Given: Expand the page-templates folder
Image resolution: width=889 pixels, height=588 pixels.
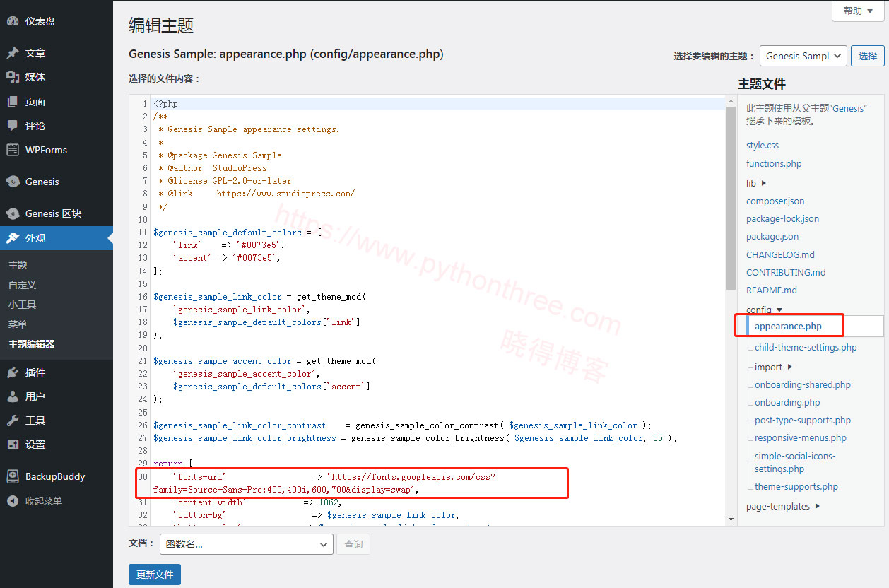Looking at the screenshot, I should click(x=783, y=506).
